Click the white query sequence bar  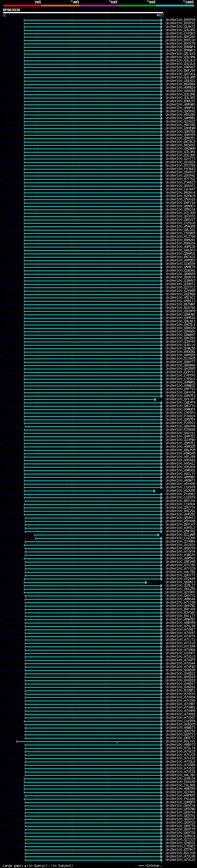pyautogui.click(x=83, y=13)
